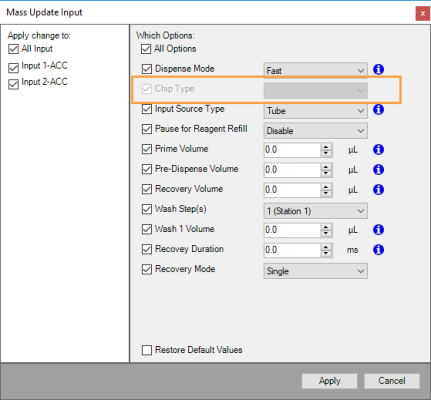Click Prime Volume info icon
The height and width of the screenshot is (400, 431).
pyautogui.click(x=378, y=150)
